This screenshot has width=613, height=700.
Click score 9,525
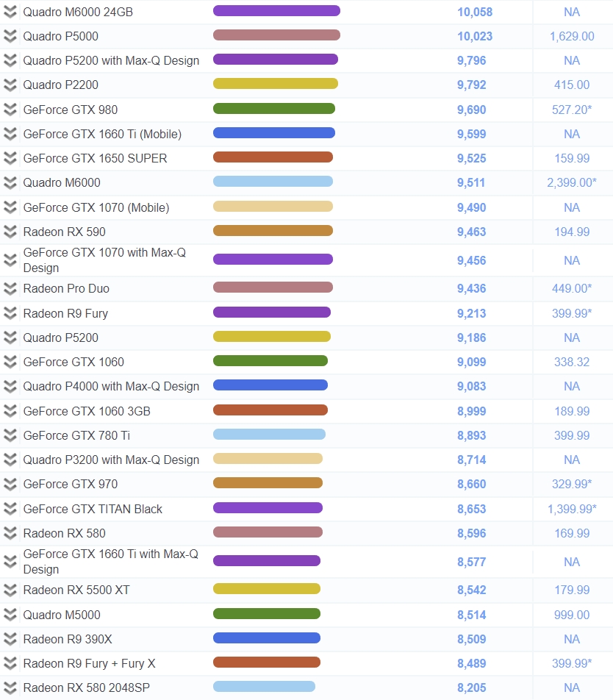pyautogui.click(x=472, y=159)
